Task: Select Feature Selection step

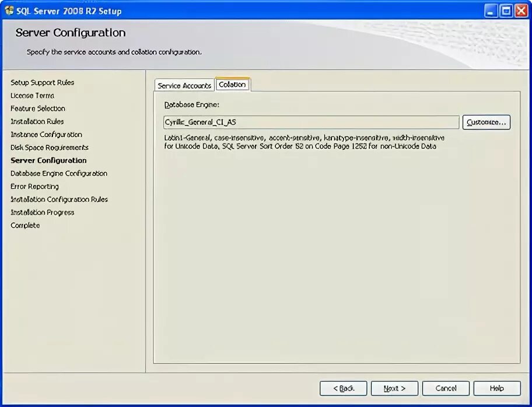Action: 38,108
